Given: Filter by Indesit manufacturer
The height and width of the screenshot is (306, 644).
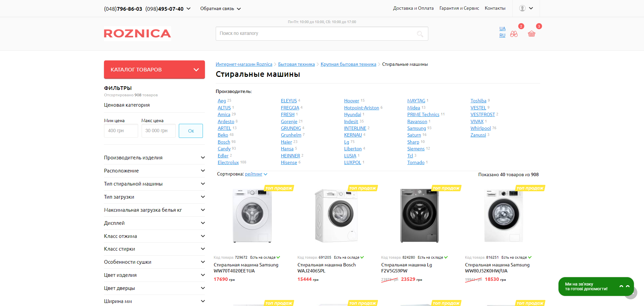Looking at the screenshot, I should click(x=351, y=122).
